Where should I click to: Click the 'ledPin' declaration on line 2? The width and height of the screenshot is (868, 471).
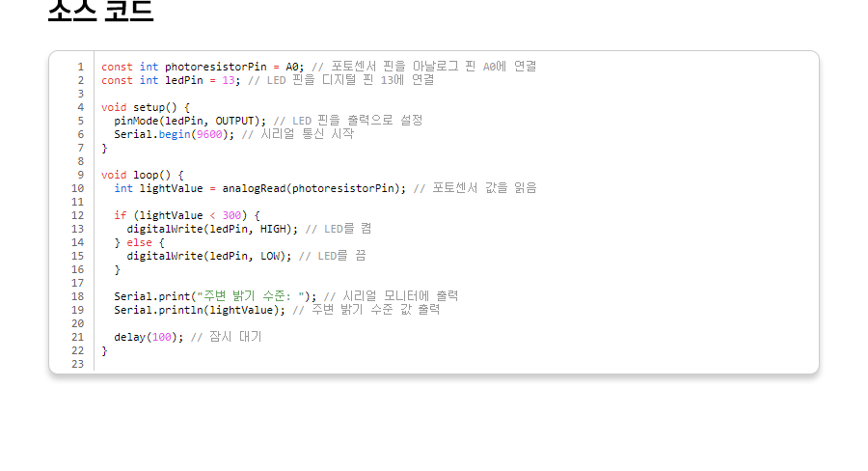(183, 80)
